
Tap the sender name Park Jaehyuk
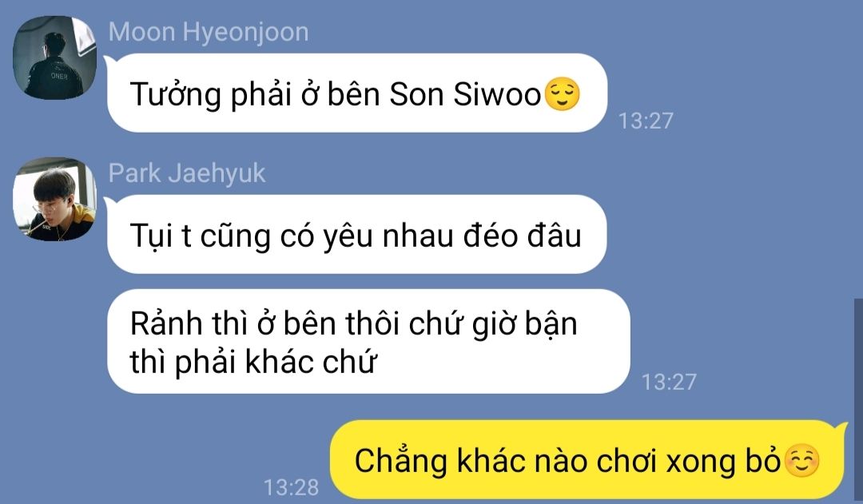click(186, 173)
